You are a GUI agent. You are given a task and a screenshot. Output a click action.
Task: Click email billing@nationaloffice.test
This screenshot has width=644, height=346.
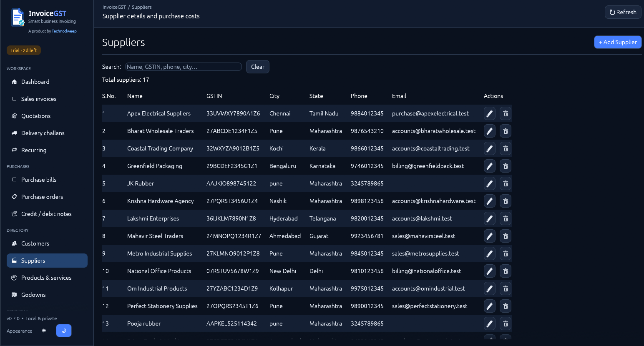coord(427,271)
